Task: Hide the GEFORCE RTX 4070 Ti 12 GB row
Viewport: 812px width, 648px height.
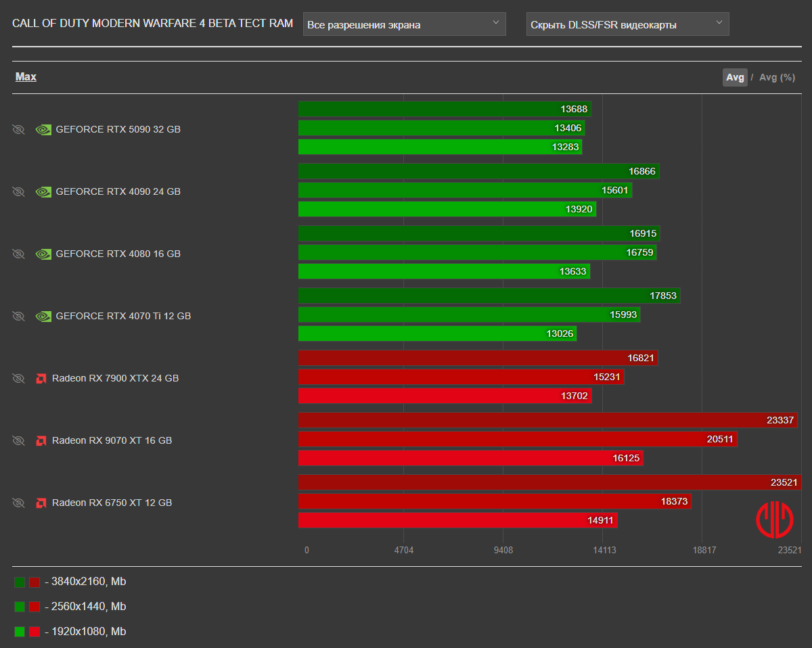Action: [18, 316]
